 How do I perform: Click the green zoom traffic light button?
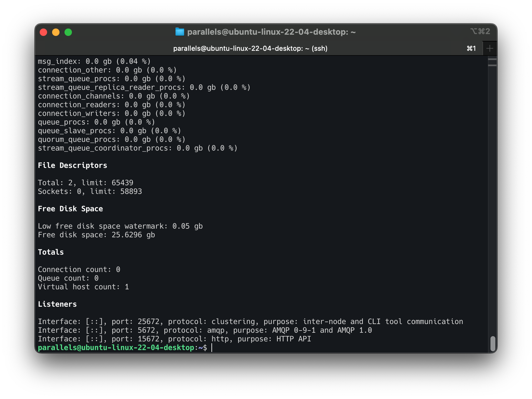point(68,32)
